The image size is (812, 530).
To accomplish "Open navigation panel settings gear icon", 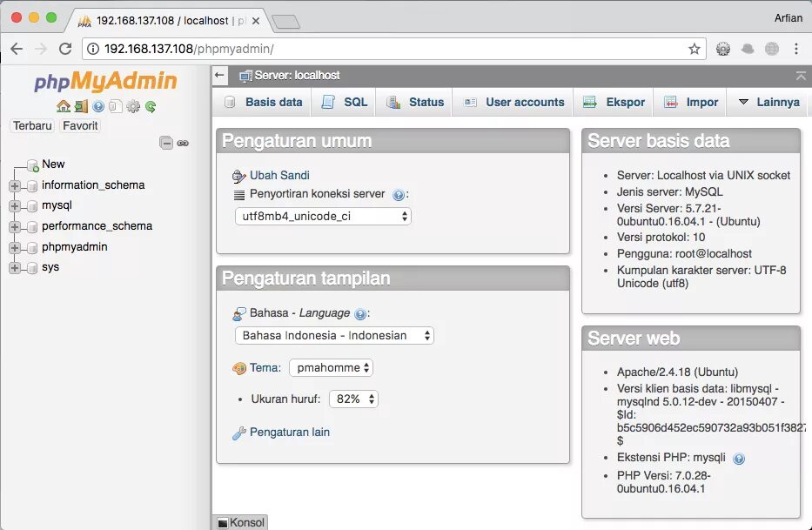I will tap(133, 106).
